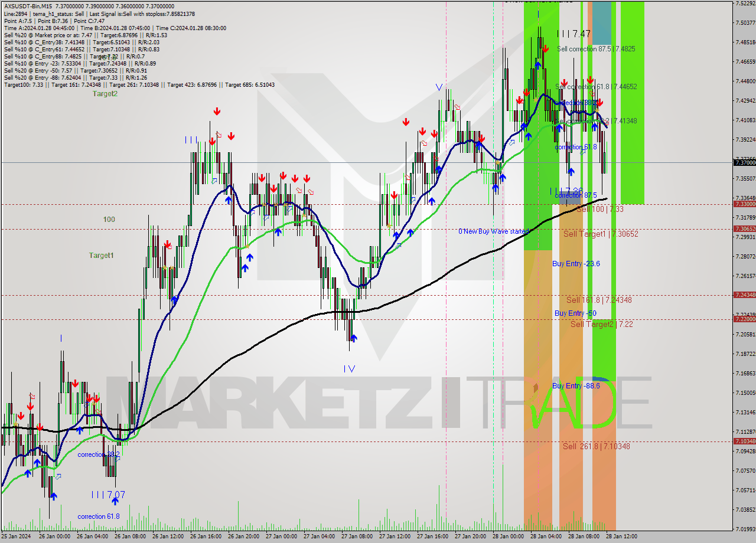Click the 7.01993 value on the price scale

pyautogui.click(x=745, y=529)
